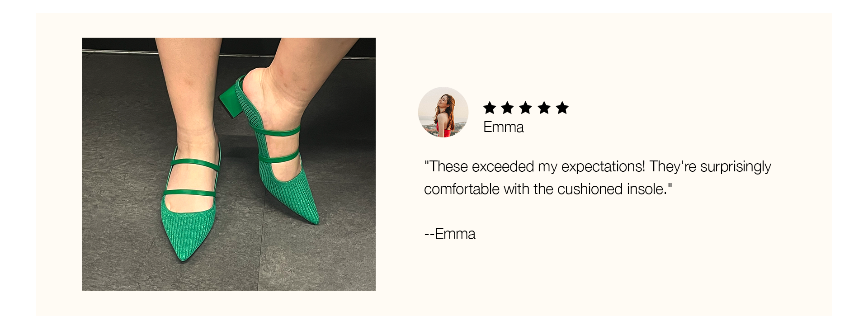The height and width of the screenshot is (316, 868).
Task: Click the fifth rating star
Action: [x=562, y=108]
